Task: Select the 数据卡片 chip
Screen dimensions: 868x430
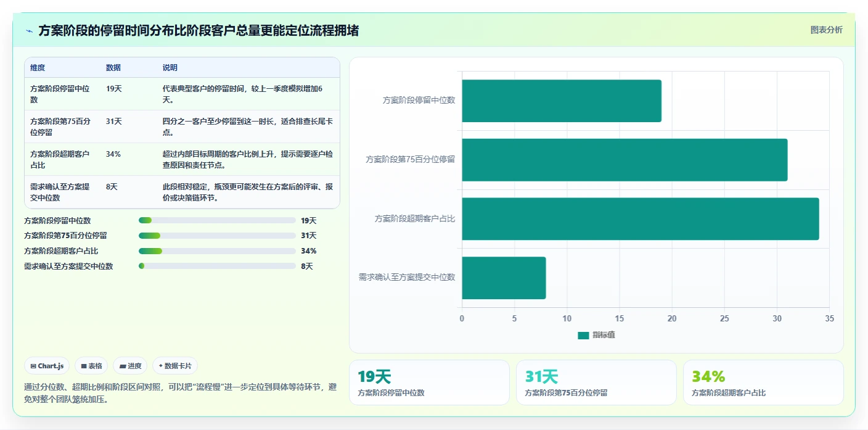Action: [175, 366]
